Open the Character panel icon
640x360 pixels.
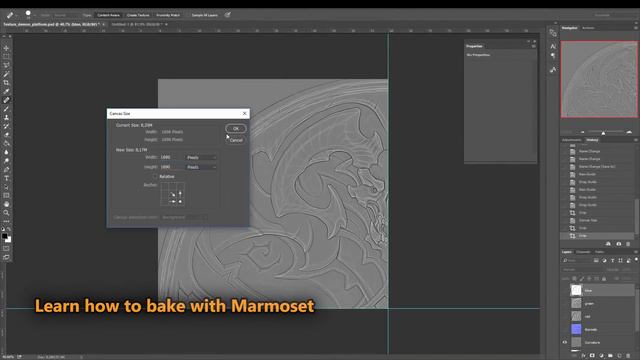click(553, 46)
